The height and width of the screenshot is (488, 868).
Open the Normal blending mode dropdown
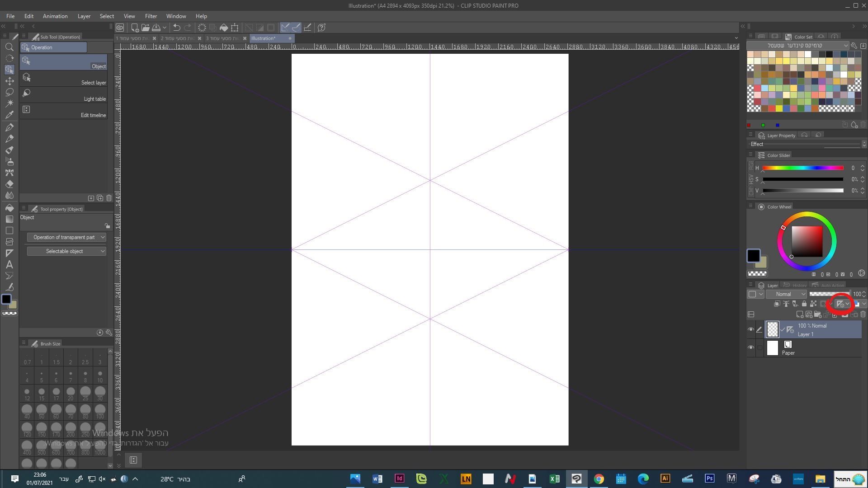click(x=786, y=294)
